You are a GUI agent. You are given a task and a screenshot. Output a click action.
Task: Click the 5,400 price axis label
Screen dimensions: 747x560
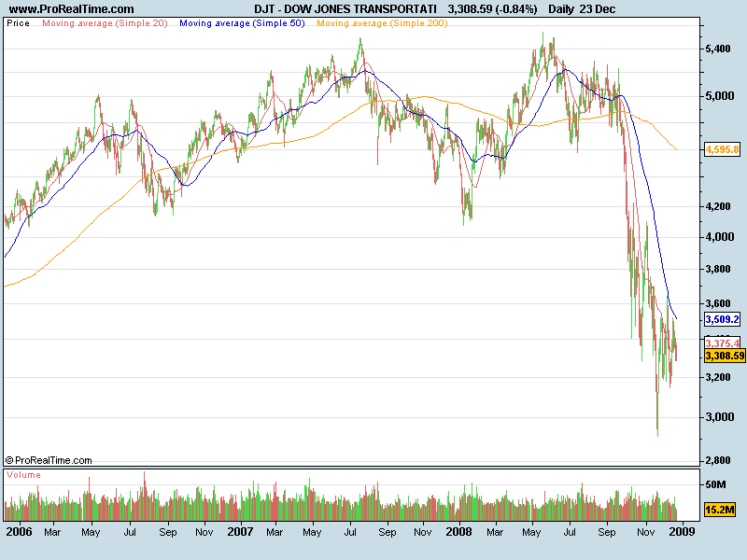tap(717, 49)
